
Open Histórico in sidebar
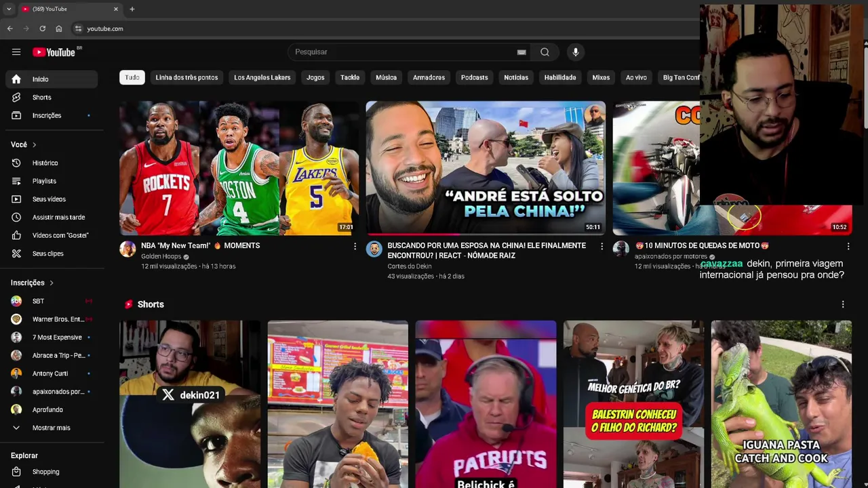pyautogui.click(x=52, y=163)
